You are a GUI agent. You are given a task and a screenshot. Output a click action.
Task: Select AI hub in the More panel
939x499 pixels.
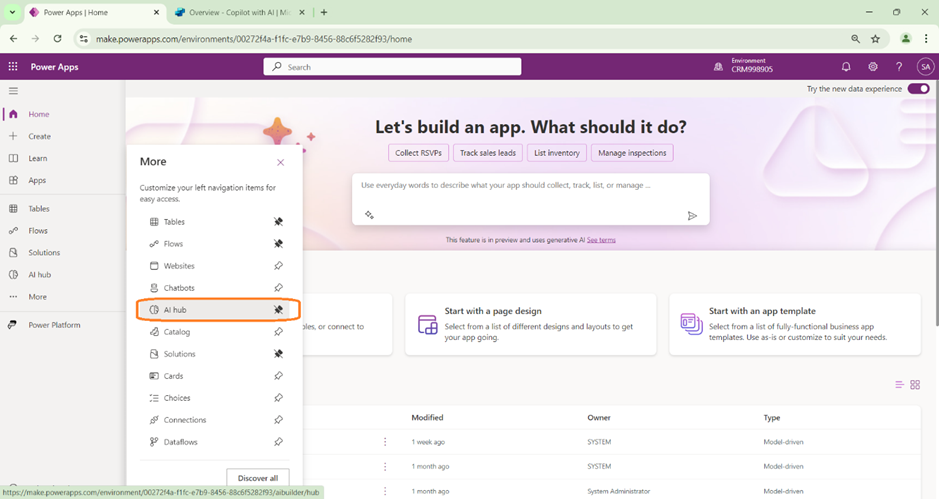[176, 310]
